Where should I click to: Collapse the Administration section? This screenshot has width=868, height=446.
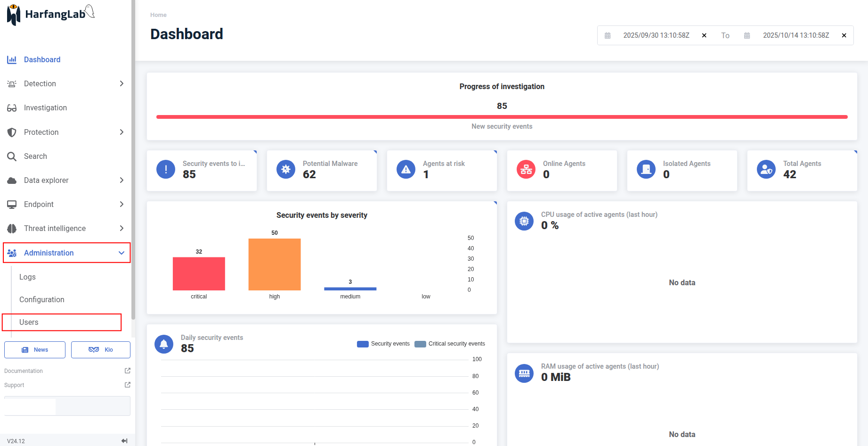[x=122, y=253]
